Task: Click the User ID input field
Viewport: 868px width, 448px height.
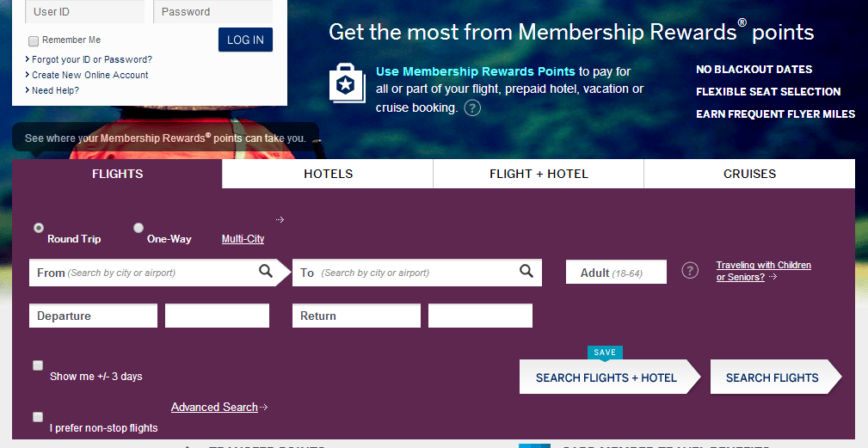Action: pyautogui.click(x=84, y=12)
